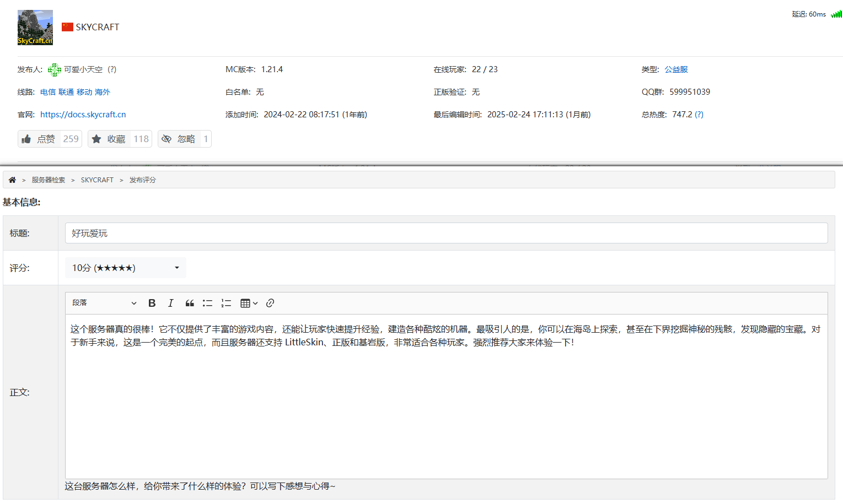The height and width of the screenshot is (504, 843).
Task: Click the home icon in breadcrumb
Action: coord(12,180)
